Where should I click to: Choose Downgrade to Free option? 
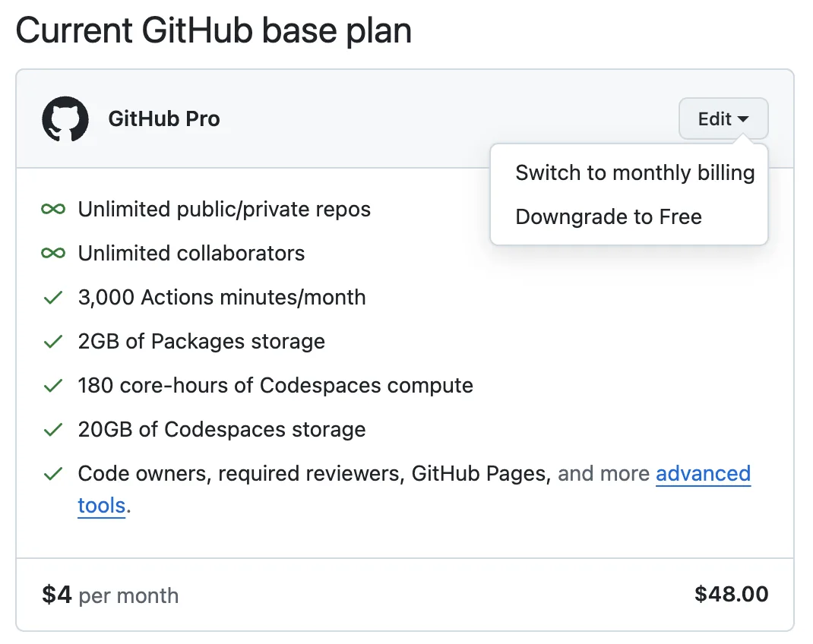click(608, 216)
